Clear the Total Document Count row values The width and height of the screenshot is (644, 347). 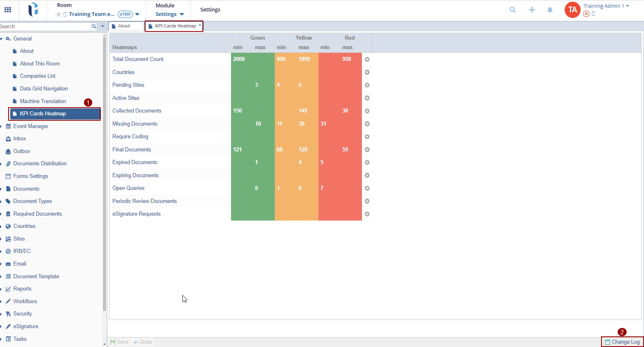coord(367,59)
